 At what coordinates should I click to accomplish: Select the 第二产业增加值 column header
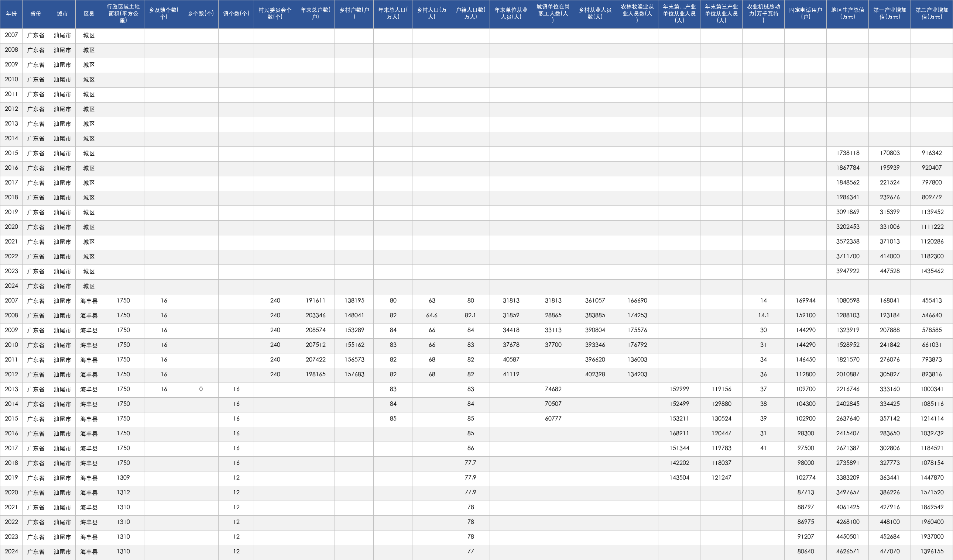point(932,14)
